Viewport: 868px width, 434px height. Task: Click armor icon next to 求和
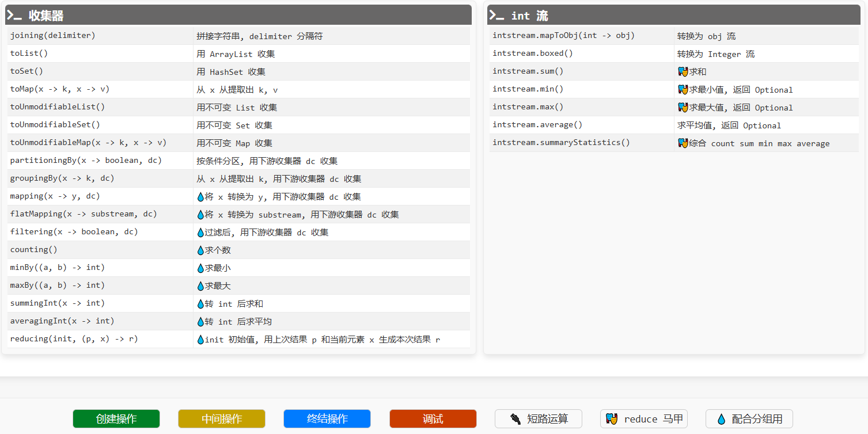[x=683, y=72]
